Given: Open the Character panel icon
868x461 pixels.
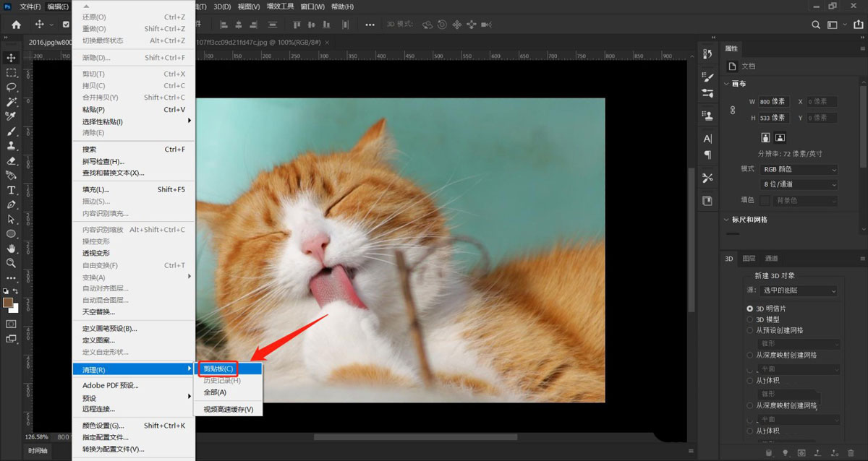Looking at the screenshot, I should pyautogui.click(x=707, y=137).
